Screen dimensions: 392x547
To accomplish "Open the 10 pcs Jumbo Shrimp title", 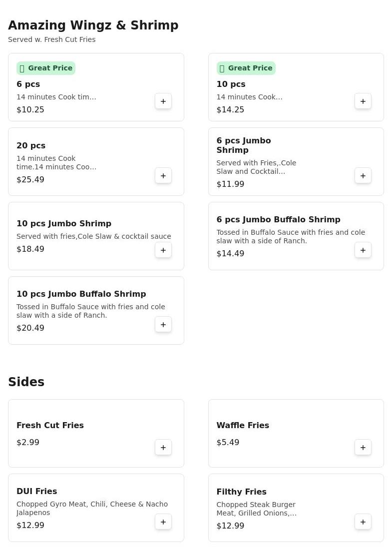I will (64, 223).
